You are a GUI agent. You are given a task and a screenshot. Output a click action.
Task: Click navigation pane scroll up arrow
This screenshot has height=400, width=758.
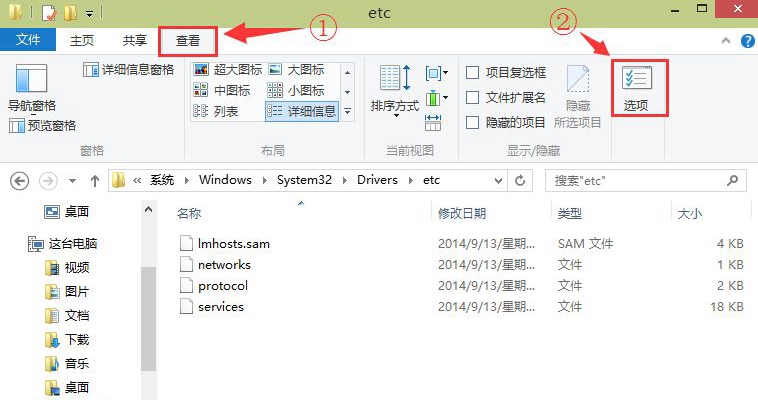[148, 210]
